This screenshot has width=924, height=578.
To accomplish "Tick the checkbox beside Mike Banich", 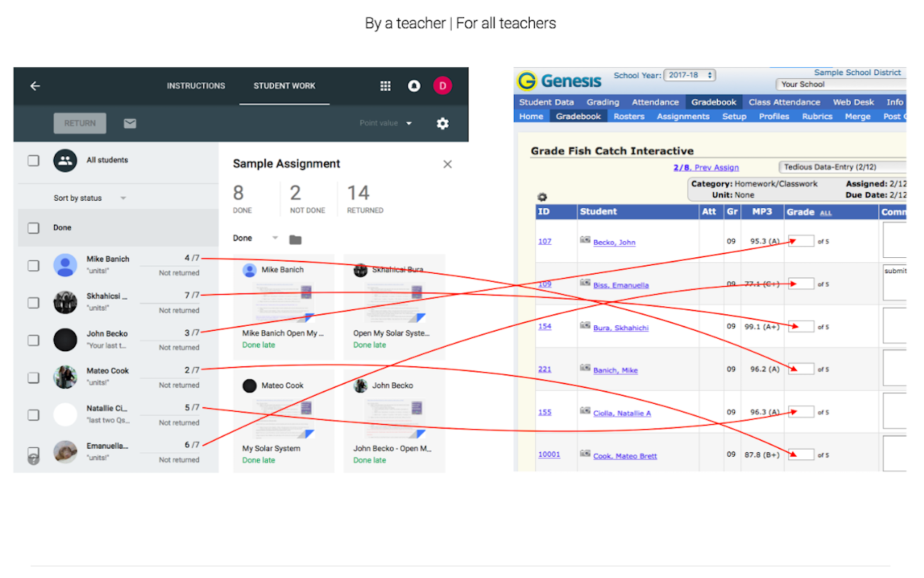I will [33, 265].
